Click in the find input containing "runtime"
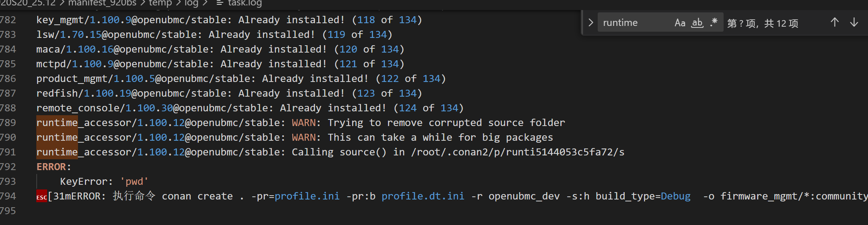Image resolution: width=868 pixels, height=225 pixels. [x=633, y=23]
